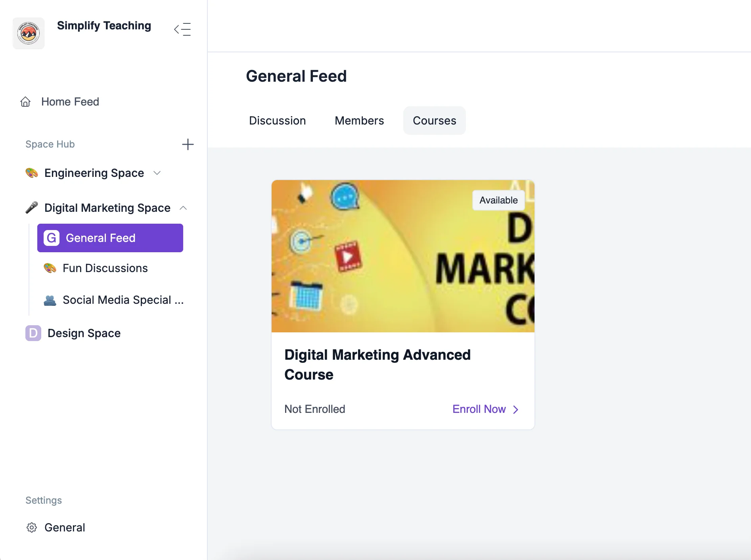Click the Design Space D icon
Screen dimensions: 751x560
pyautogui.click(x=33, y=333)
